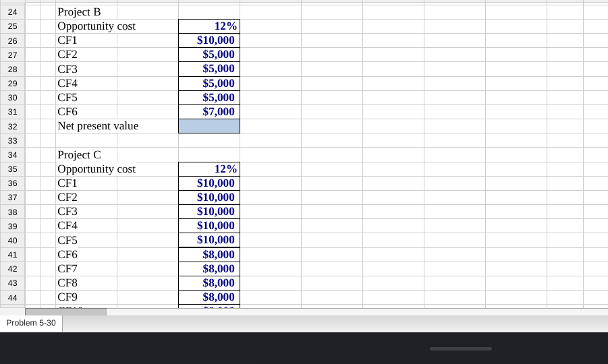Select row header 32
Viewport: 608px width, 364px height.
pyautogui.click(x=12, y=127)
